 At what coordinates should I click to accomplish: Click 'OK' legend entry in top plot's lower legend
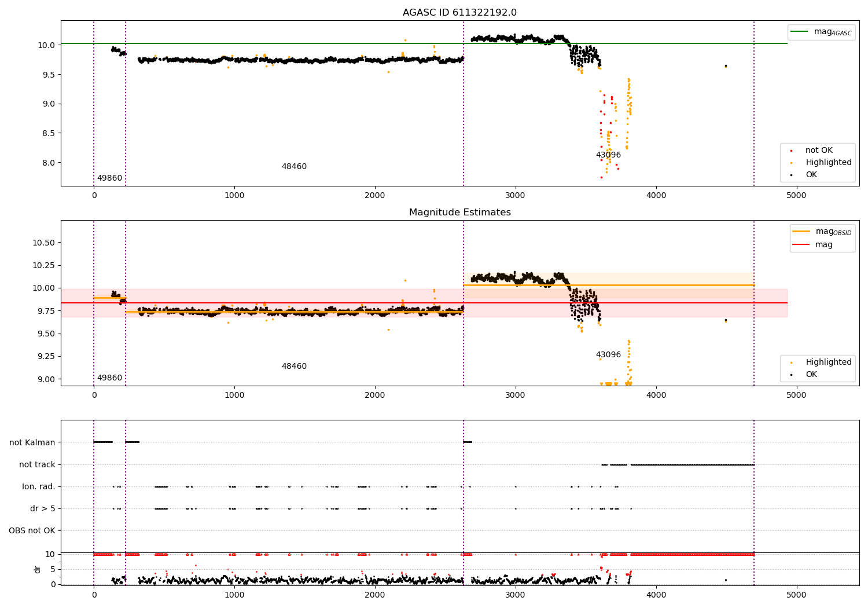[x=811, y=175]
